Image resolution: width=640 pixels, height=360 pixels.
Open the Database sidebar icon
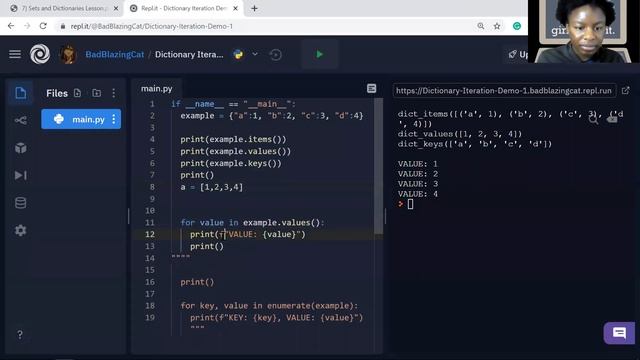click(20, 202)
